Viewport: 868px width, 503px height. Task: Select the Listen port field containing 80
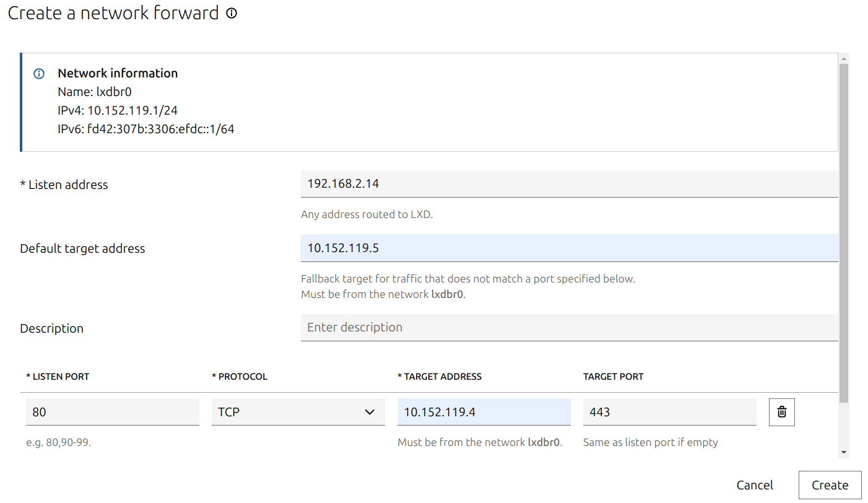coord(112,412)
